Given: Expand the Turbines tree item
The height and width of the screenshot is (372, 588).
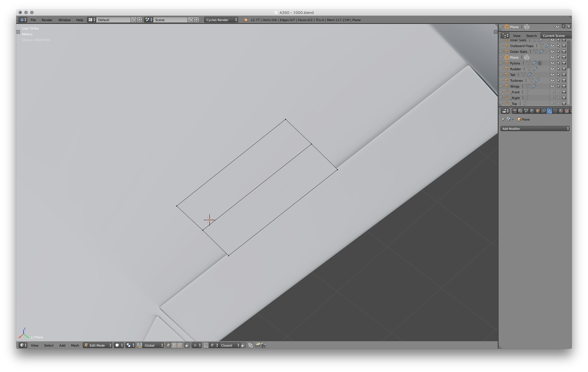Looking at the screenshot, I should click(x=501, y=80).
